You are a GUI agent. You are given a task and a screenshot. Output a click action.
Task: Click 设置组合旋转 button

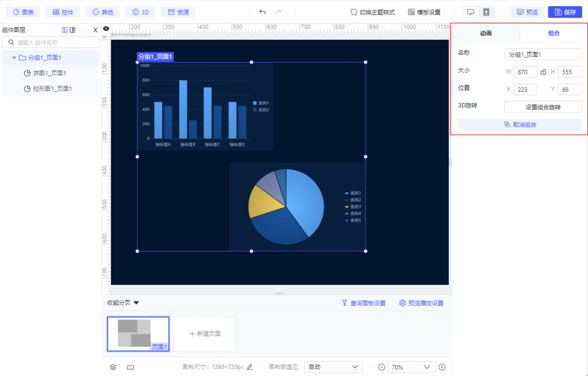pos(543,107)
